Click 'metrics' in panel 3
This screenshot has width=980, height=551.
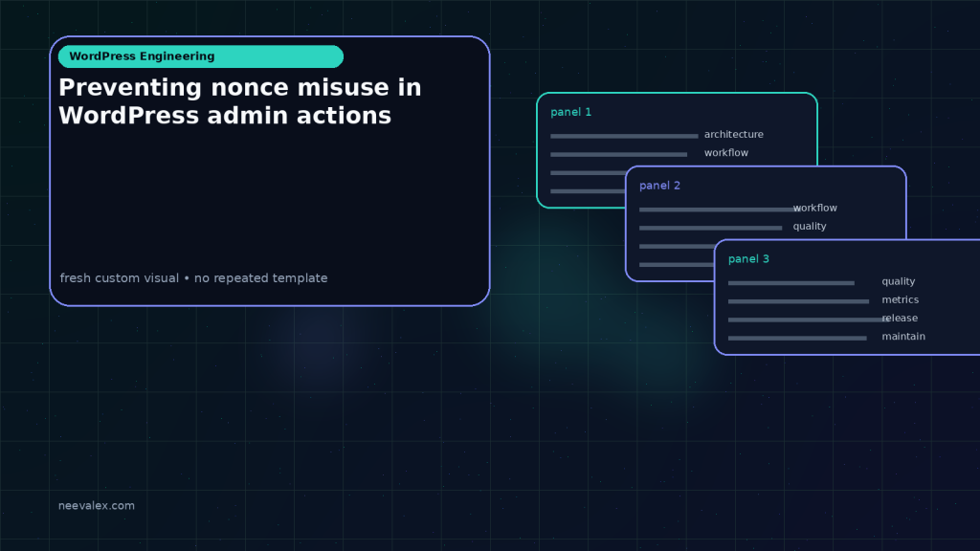(900, 299)
